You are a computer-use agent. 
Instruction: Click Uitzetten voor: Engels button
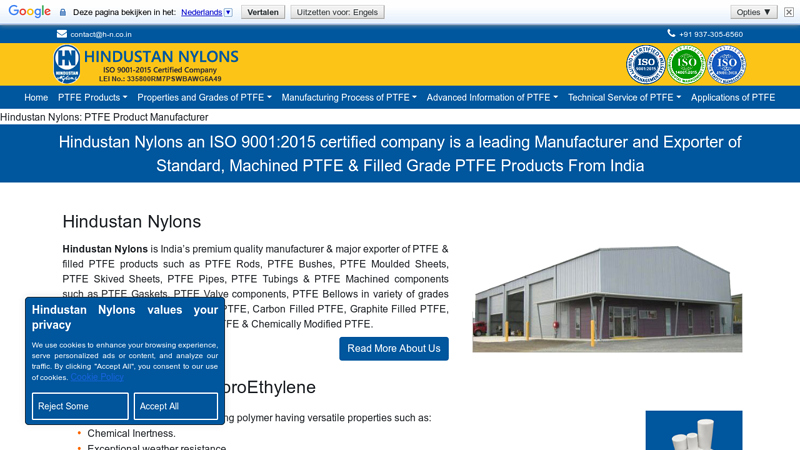(337, 12)
